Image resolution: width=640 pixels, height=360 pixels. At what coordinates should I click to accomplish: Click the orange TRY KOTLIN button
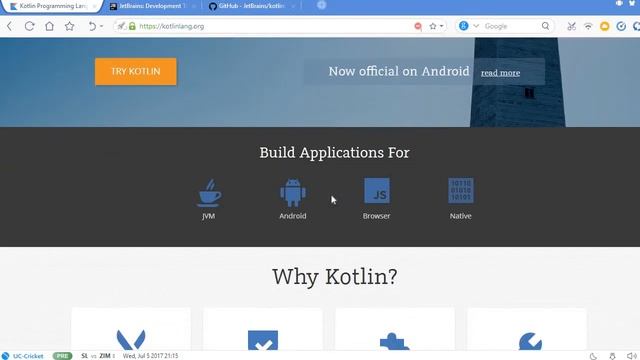136,71
